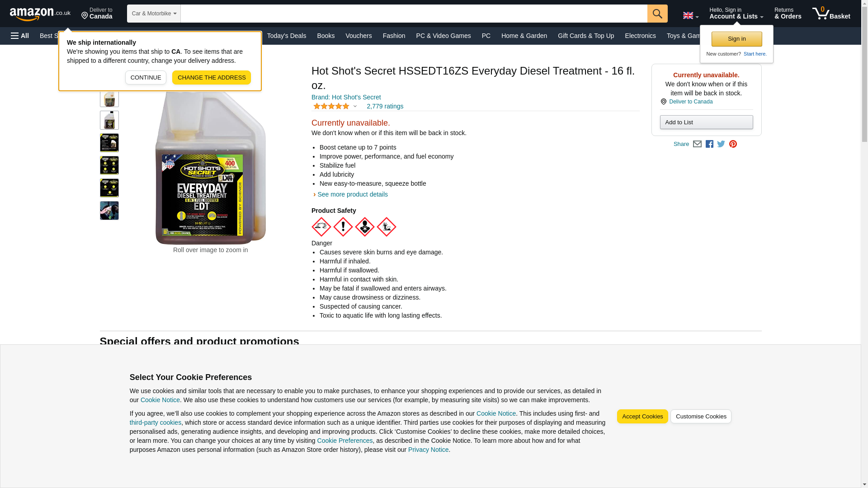Open Today's Deals in navigation bar

tap(286, 36)
